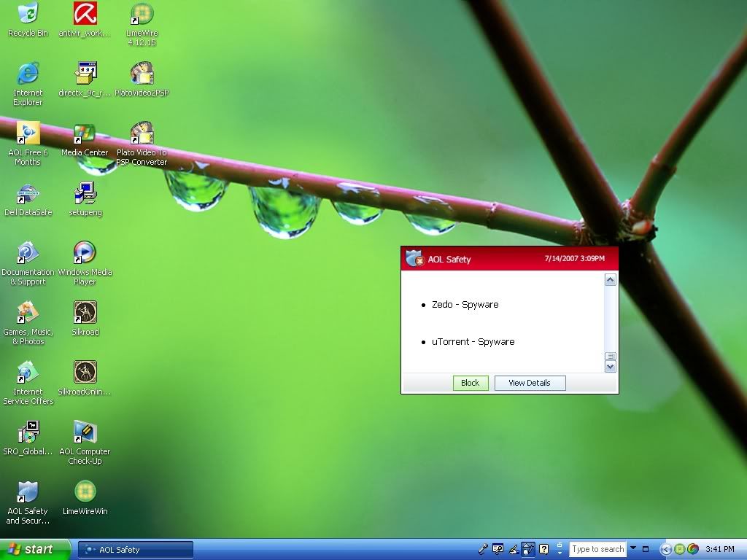Click the language bar help icon
This screenshot has height=560, width=747.
543,549
